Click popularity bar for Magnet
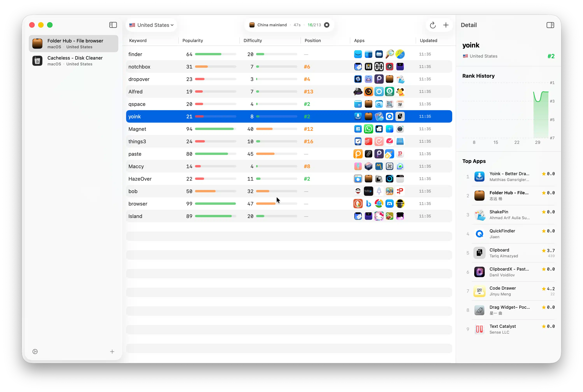583x392 pixels. (x=215, y=129)
